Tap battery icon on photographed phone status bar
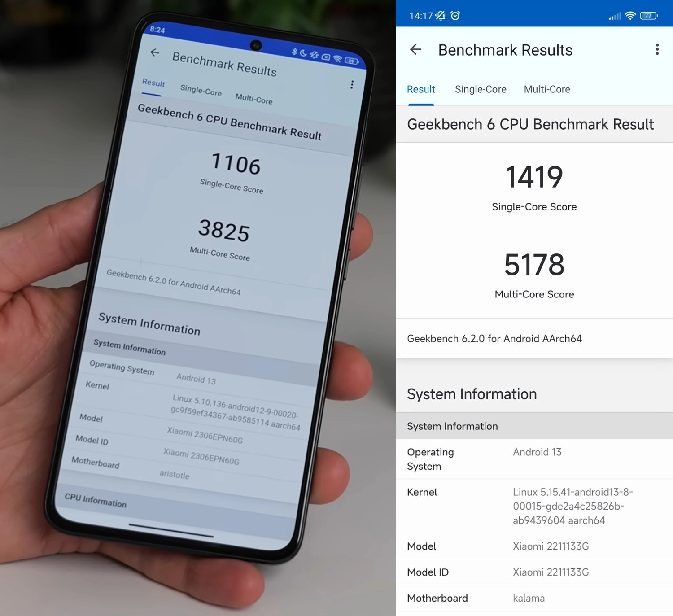Viewport: 673px width, 616px height. (x=351, y=61)
